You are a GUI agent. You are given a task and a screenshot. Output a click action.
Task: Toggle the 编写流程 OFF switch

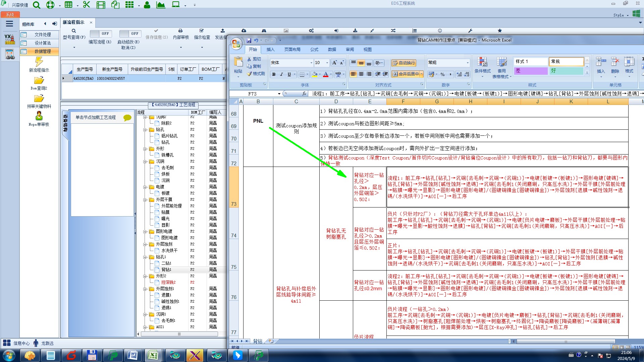[x=100, y=34]
